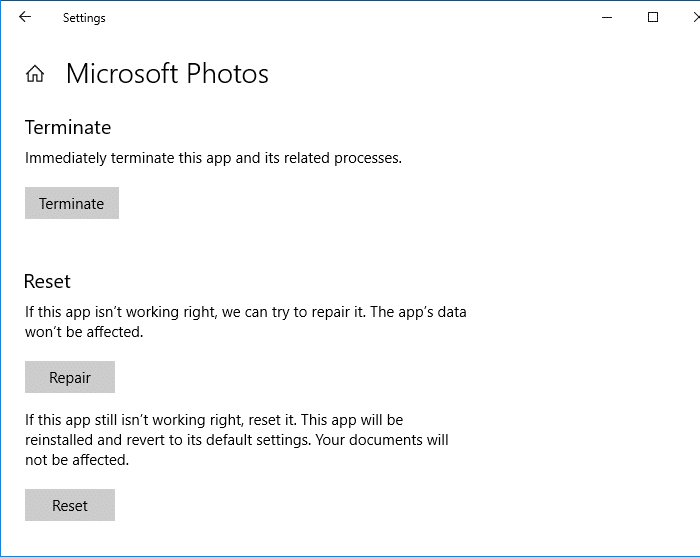Viewport: 700px width, 557px height.
Task: Click the paragraph starting 'If this app still isn't working'
Action: tap(237, 440)
